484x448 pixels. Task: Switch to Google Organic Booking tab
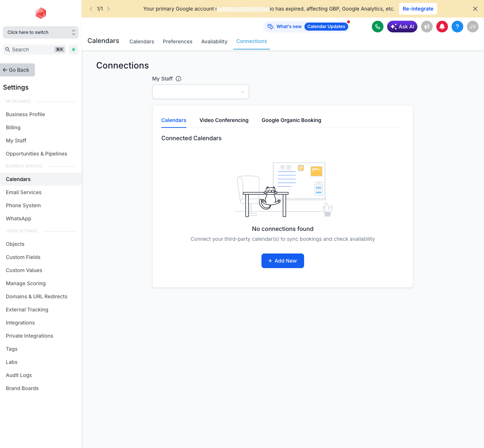click(291, 120)
